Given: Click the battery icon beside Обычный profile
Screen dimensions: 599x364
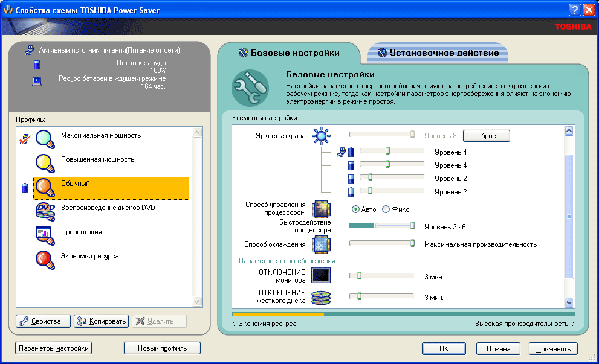Looking at the screenshot, I should pos(25,187).
